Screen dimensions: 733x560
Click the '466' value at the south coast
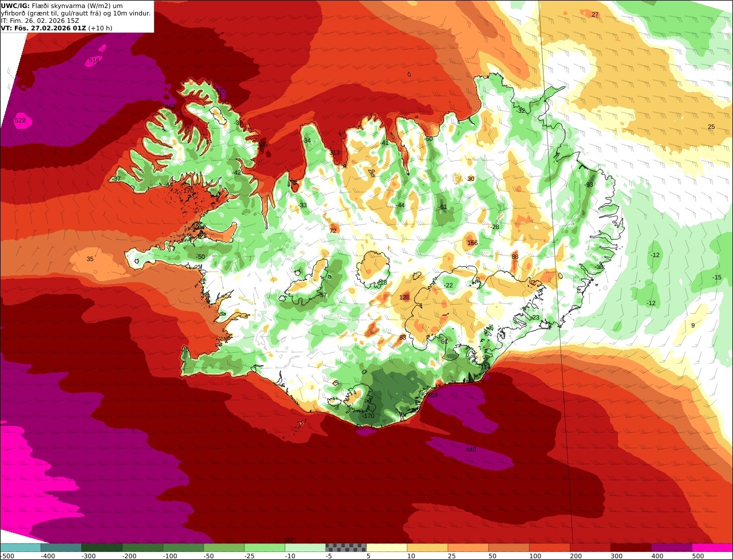[432, 395]
